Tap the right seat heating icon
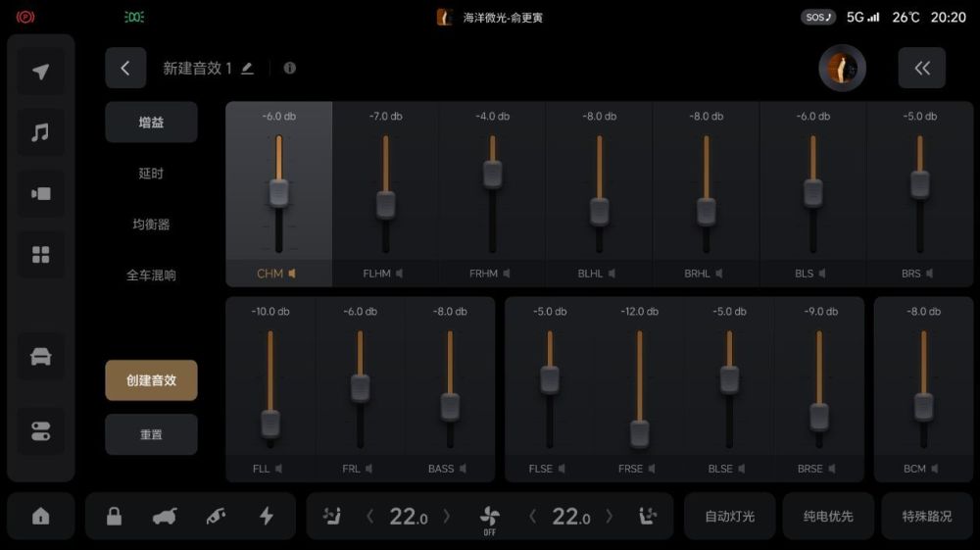Viewport: 980px width, 550px height. pyautogui.click(x=648, y=517)
